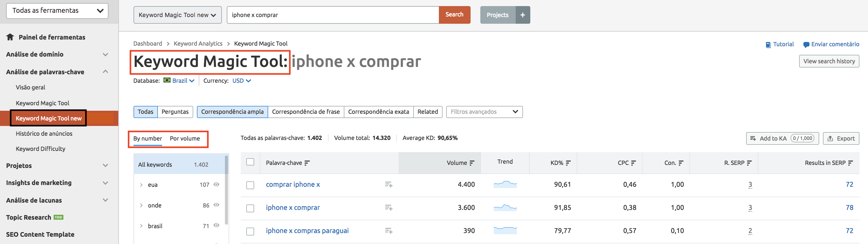Click add-to-list icon for iphone x compras paraguai
The width and height of the screenshot is (868, 244).
click(x=389, y=231)
